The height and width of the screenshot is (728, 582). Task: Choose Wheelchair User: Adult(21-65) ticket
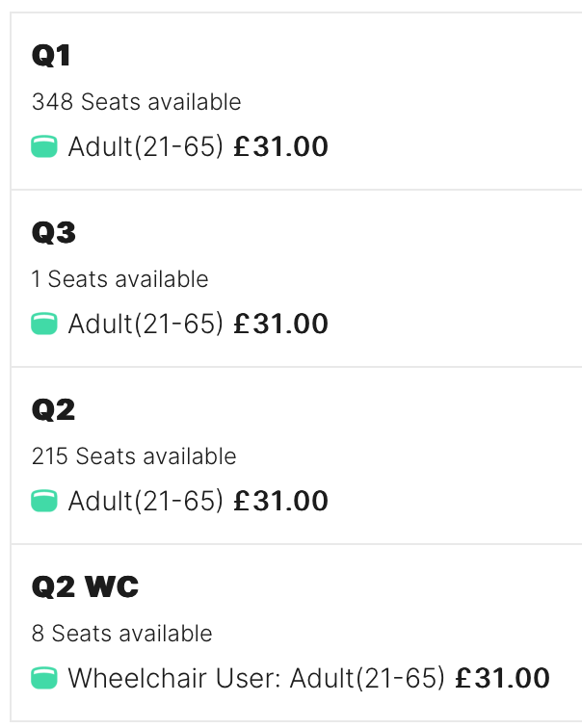(x=256, y=678)
